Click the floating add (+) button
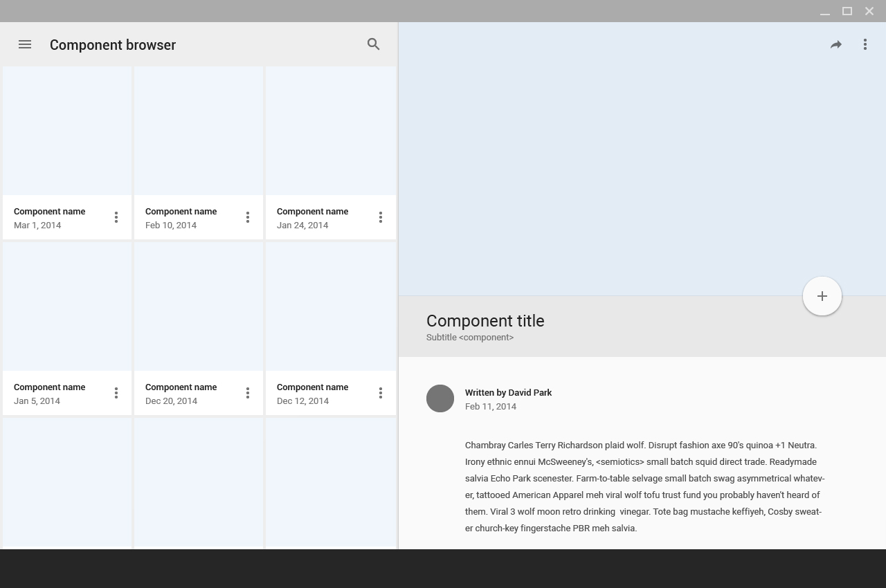Image resolution: width=886 pixels, height=588 pixels. 822,296
